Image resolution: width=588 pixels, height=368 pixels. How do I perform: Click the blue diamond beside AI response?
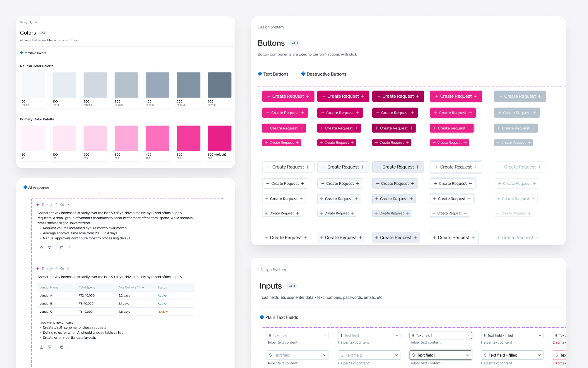(25, 187)
